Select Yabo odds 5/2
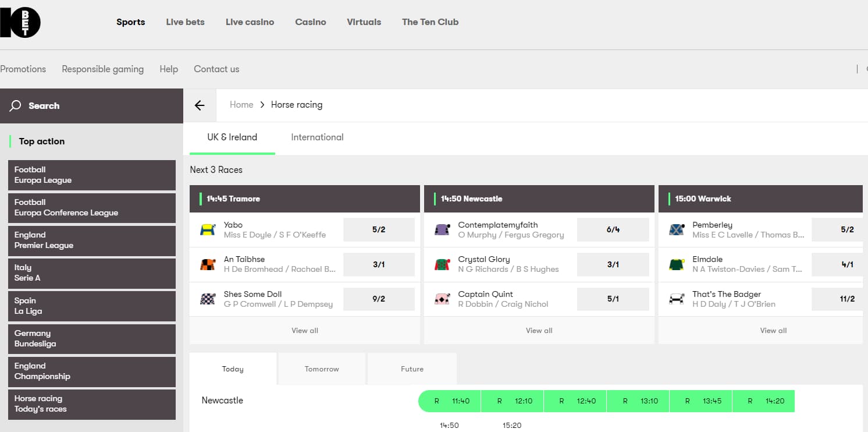Image resolution: width=868 pixels, height=432 pixels. point(379,230)
